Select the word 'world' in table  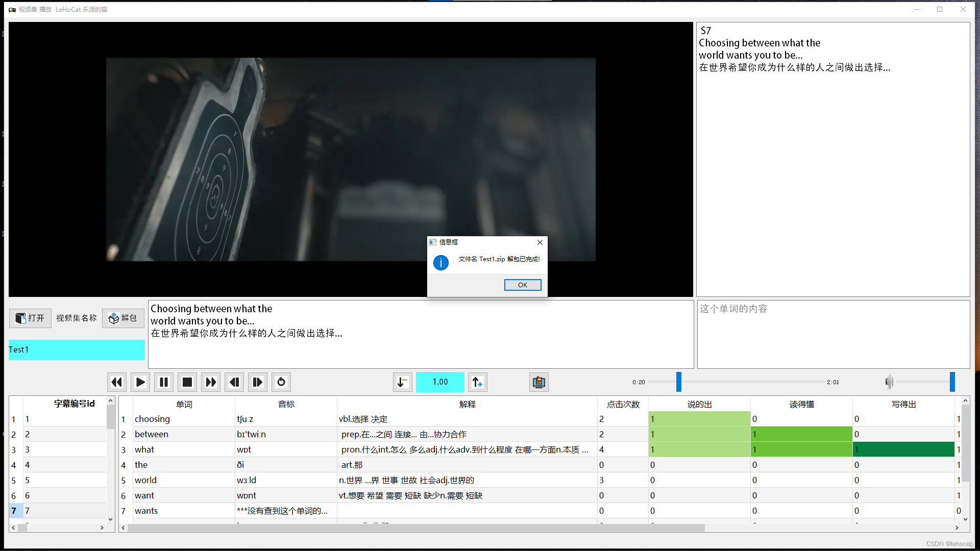click(146, 480)
